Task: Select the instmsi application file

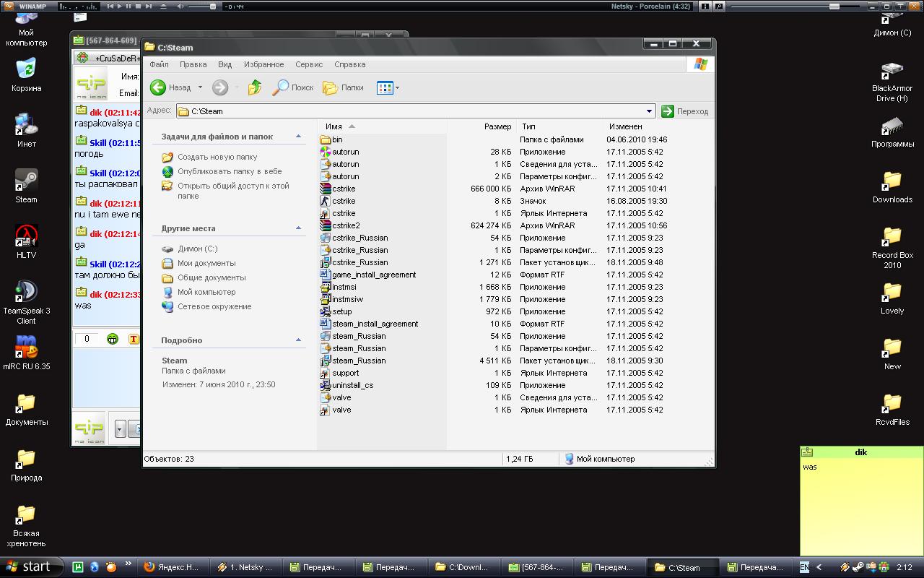Action: pyautogui.click(x=338, y=287)
